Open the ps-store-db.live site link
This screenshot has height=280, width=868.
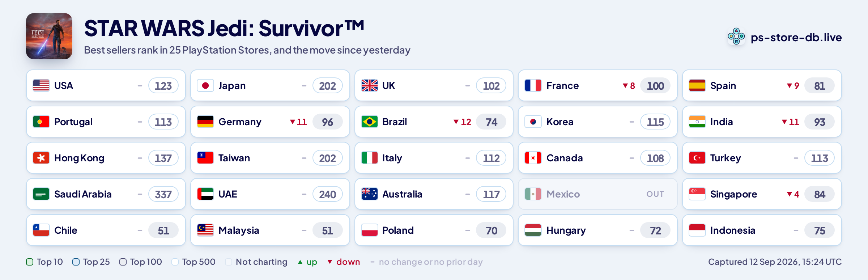(x=796, y=37)
